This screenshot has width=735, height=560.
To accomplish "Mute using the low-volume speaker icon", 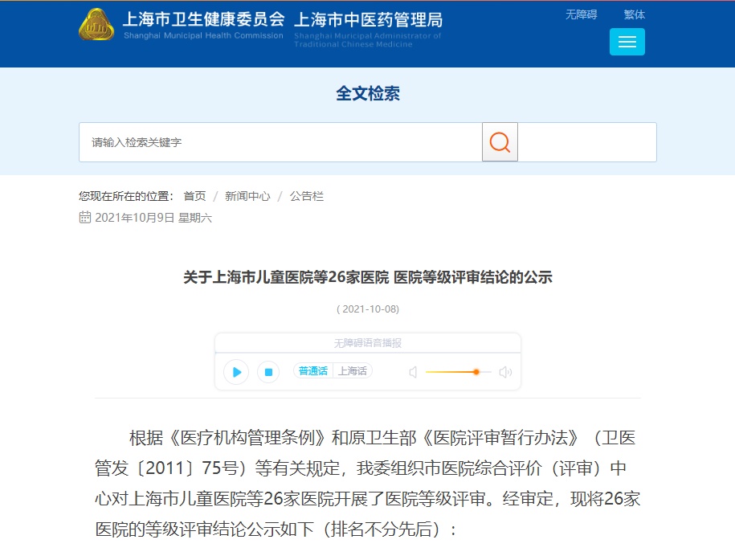I will pyautogui.click(x=413, y=372).
